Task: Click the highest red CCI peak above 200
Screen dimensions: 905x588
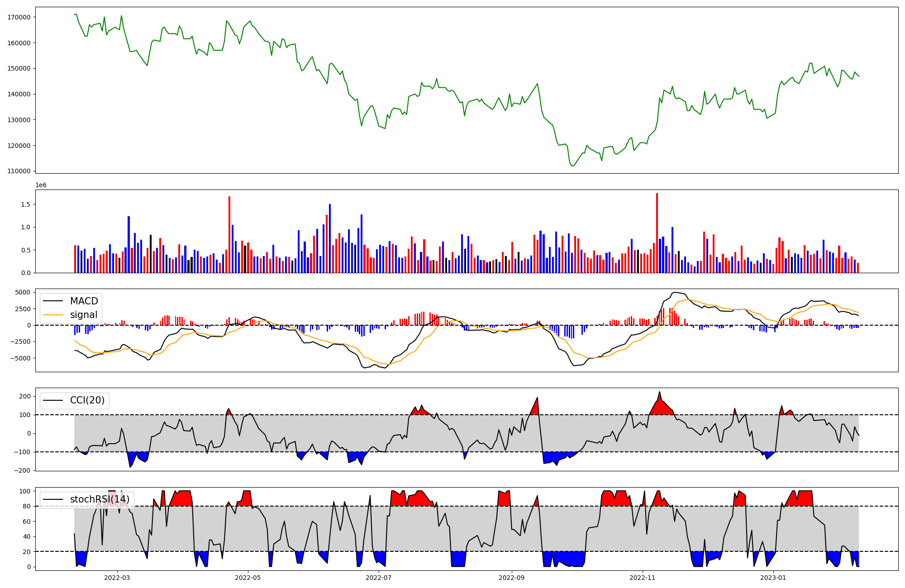Action: (659, 394)
